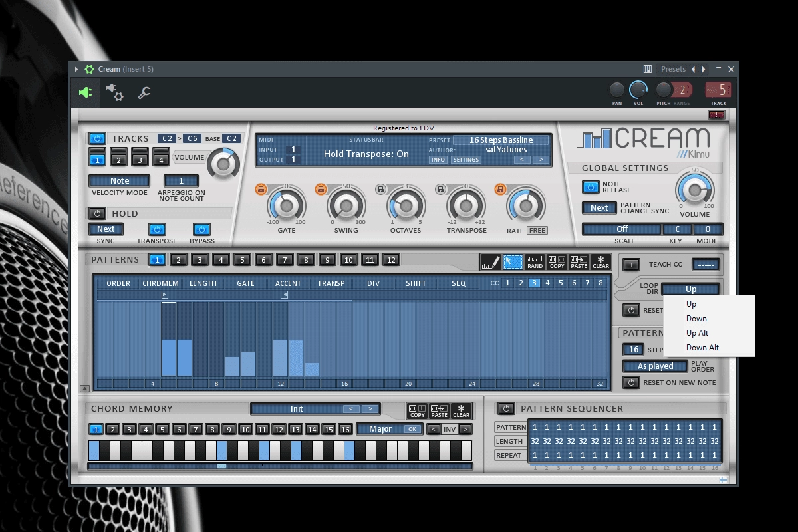Switch to the SHIFT pattern tab
Image resolution: width=798 pixels, height=532 pixels.
point(416,283)
